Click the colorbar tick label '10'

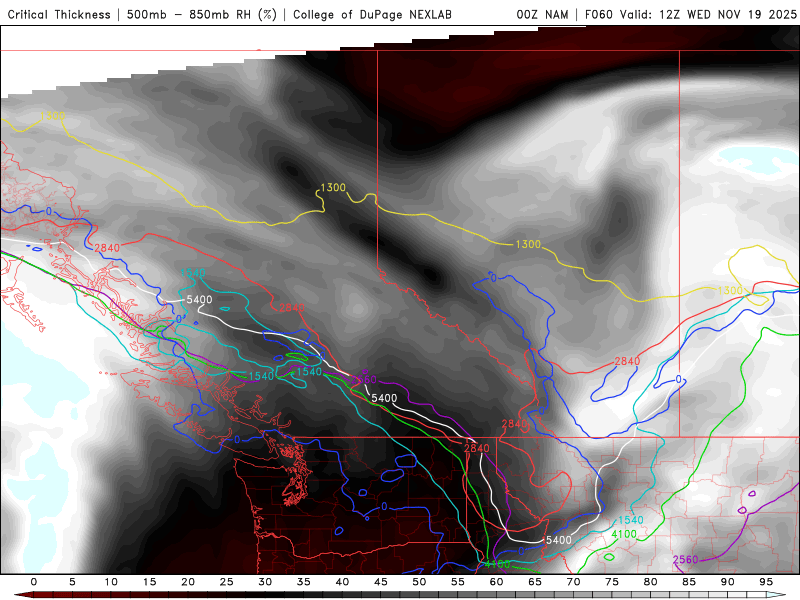coord(111,582)
